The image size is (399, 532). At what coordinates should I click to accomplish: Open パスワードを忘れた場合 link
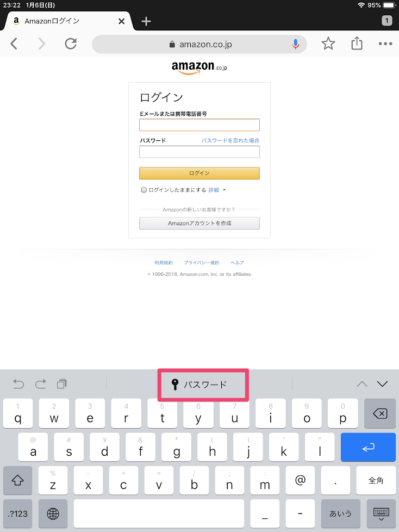[x=230, y=140]
